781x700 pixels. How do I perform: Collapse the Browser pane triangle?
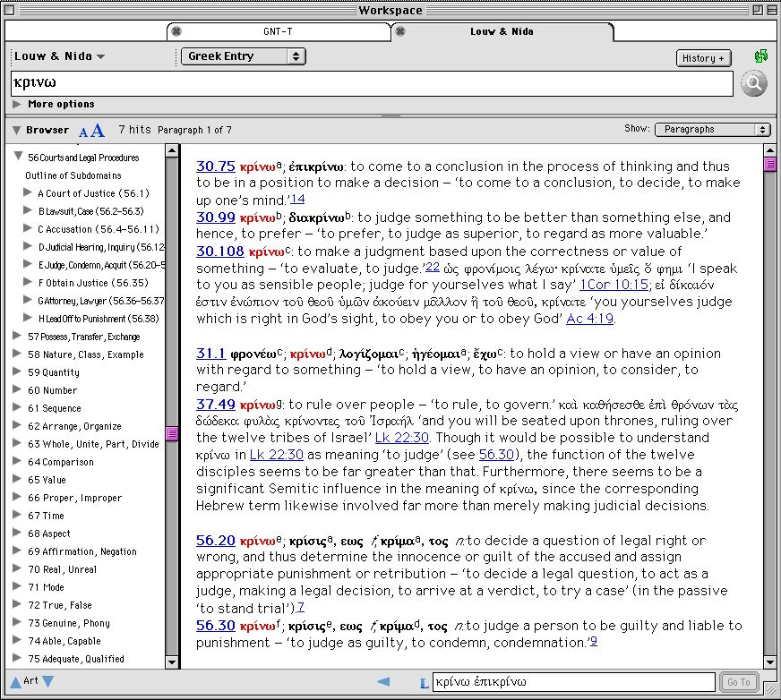click(x=16, y=130)
